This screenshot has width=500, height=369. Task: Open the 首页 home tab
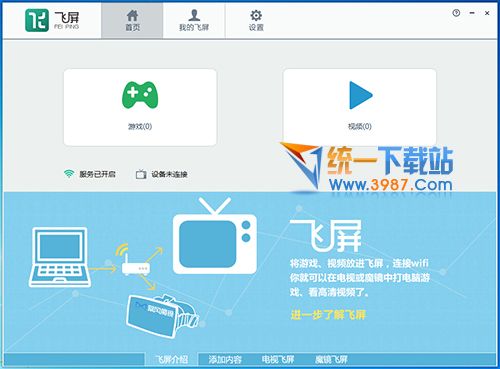(132, 21)
